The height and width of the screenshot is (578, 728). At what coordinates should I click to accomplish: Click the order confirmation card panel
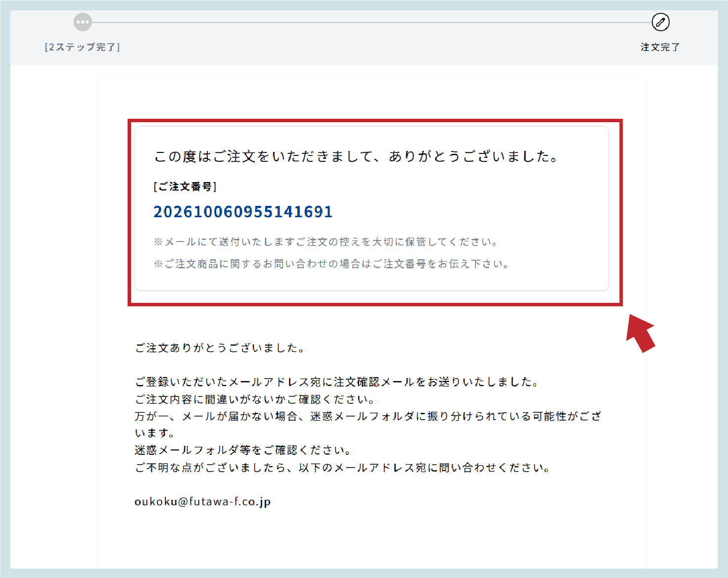click(x=371, y=208)
